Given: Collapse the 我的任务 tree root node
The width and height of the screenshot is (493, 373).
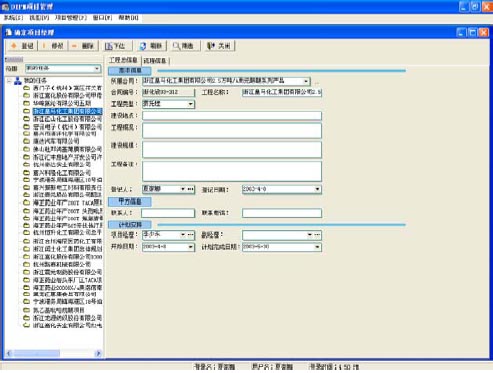Looking at the screenshot, I should click(9, 81).
